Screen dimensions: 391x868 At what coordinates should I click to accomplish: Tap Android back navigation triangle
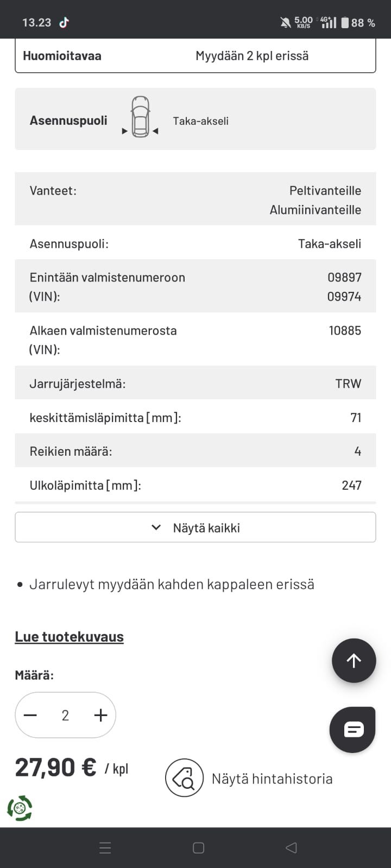click(291, 847)
